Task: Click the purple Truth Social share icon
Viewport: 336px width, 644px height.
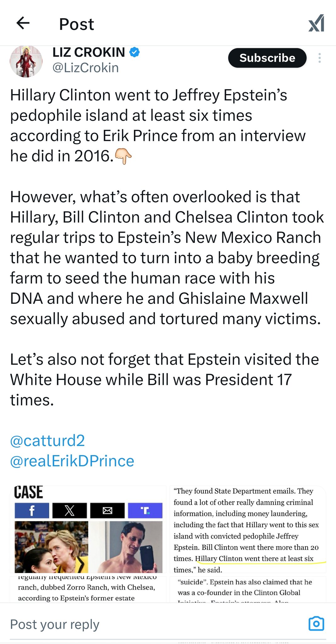Action: (x=145, y=510)
